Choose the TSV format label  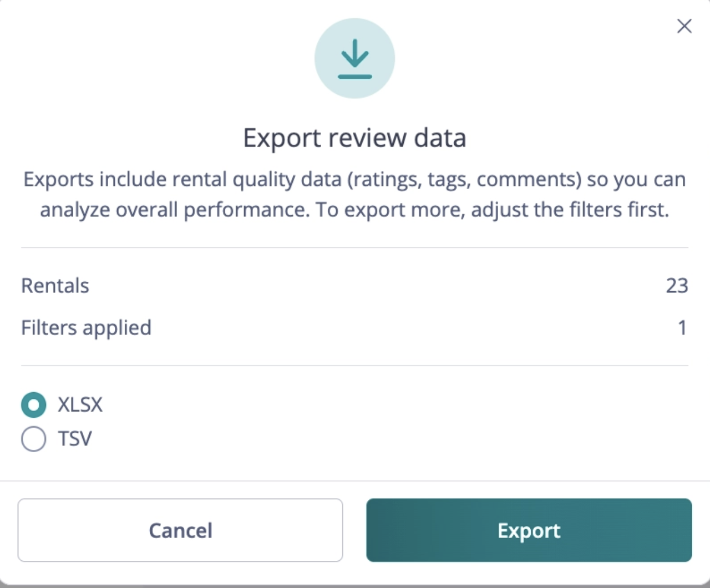(75, 439)
